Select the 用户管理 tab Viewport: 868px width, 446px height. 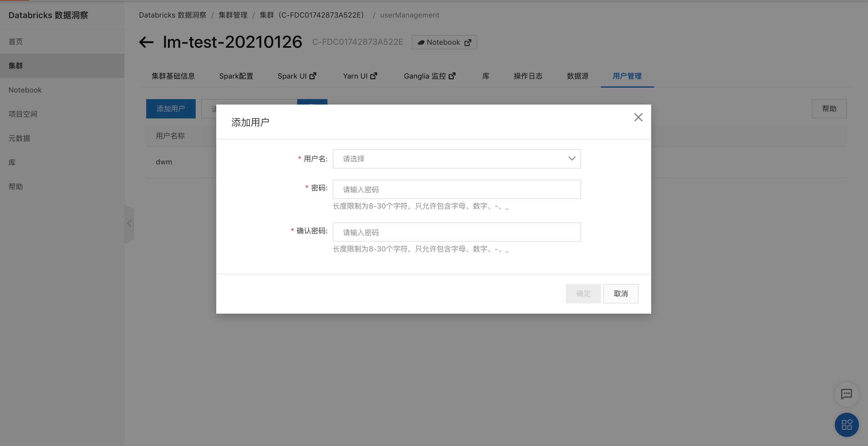pyautogui.click(x=627, y=76)
